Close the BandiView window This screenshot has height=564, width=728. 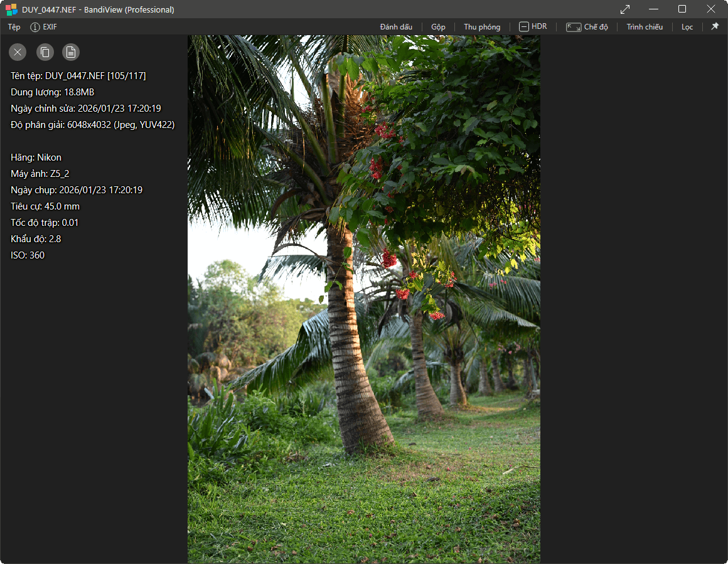pos(711,9)
